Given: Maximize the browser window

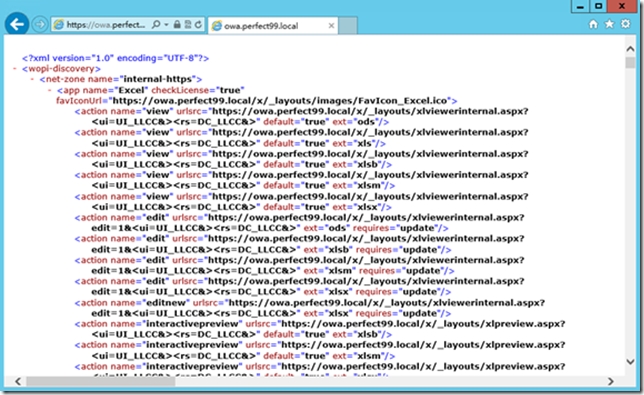Looking at the screenshot, I should click(598, 6).
